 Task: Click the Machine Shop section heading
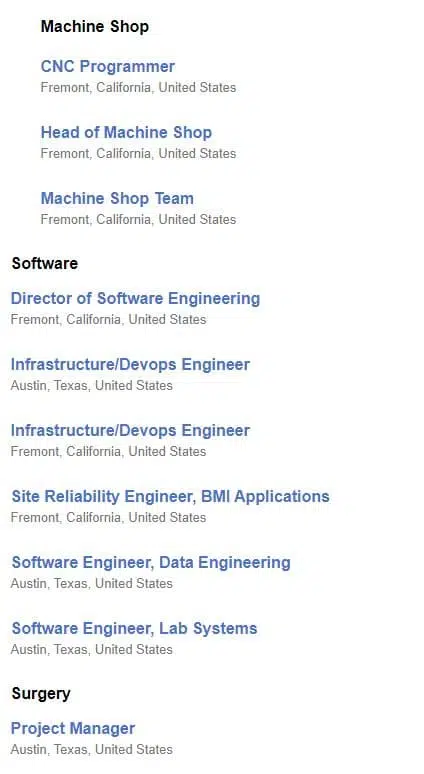point(95,26)
